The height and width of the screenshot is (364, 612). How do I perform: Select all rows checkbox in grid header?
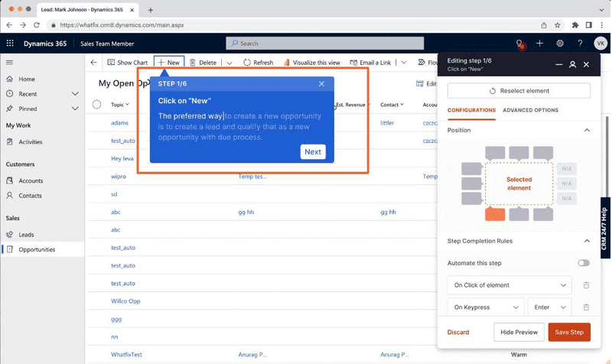tap(96, 105)
